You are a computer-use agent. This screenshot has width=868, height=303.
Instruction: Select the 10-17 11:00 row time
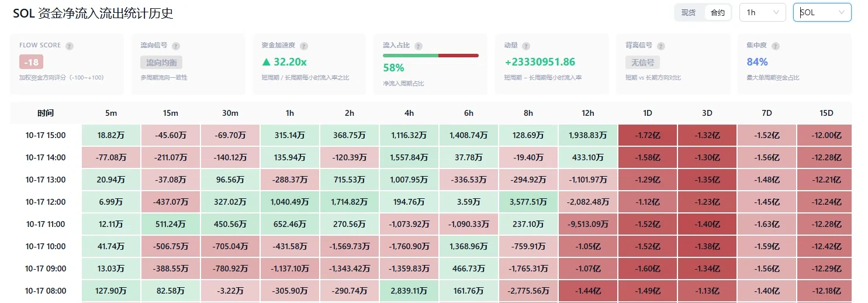(x=46, y=224)
